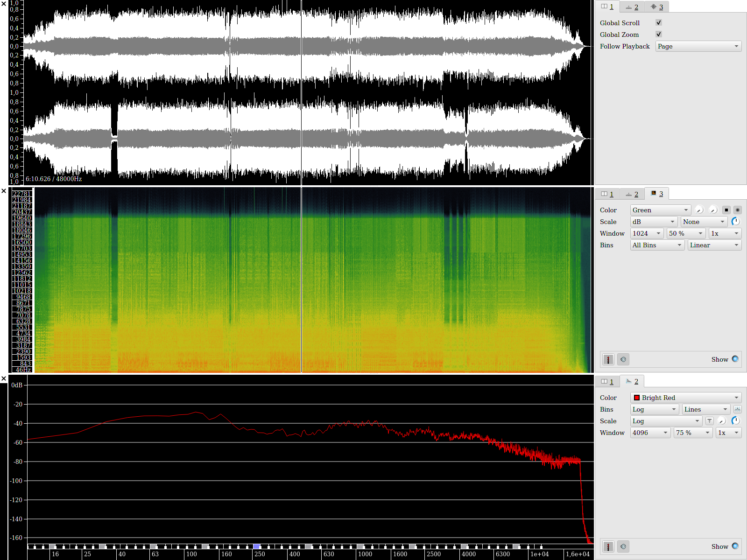Open the 1024 window size dropdown
The height and width of the screenshot is (560, 747).
point(647,233)
